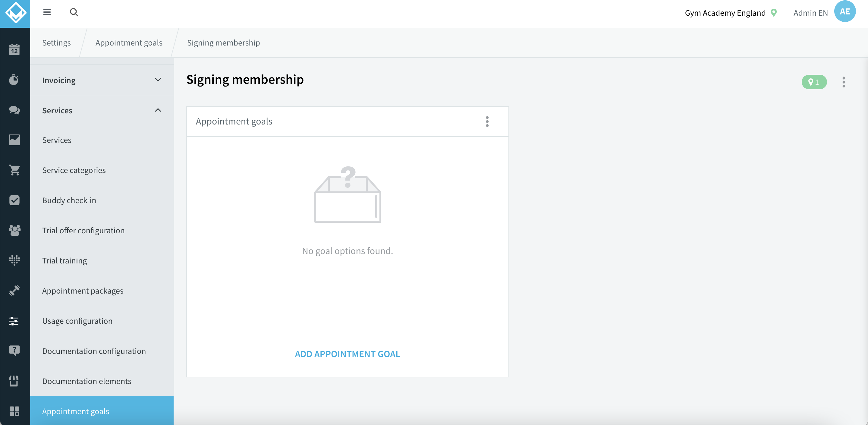868x425 pixels.
Task: Select Appointment packages menu item
Action: point(83,291)
